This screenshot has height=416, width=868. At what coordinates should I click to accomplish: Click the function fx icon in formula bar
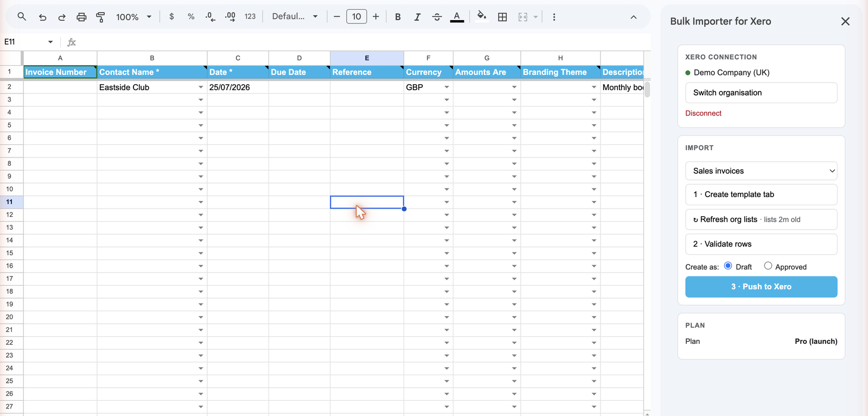pos(71,42)
